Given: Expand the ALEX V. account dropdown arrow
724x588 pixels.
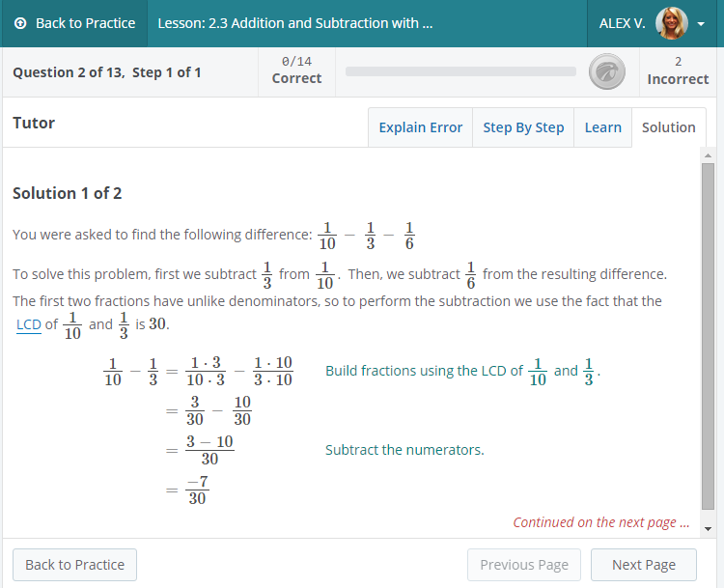Looking at the screenshot, I should pyautogui.click(x=701, y=24).
